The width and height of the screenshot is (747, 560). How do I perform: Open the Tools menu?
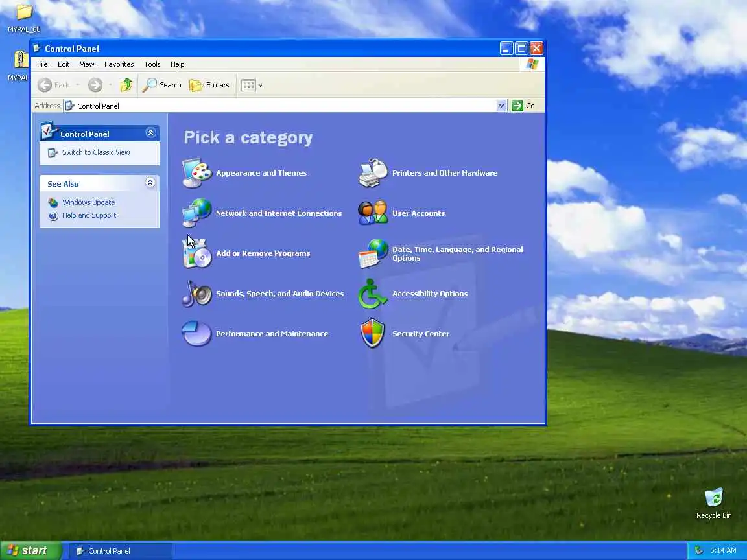pyautogui.click(x=152, y=64)
